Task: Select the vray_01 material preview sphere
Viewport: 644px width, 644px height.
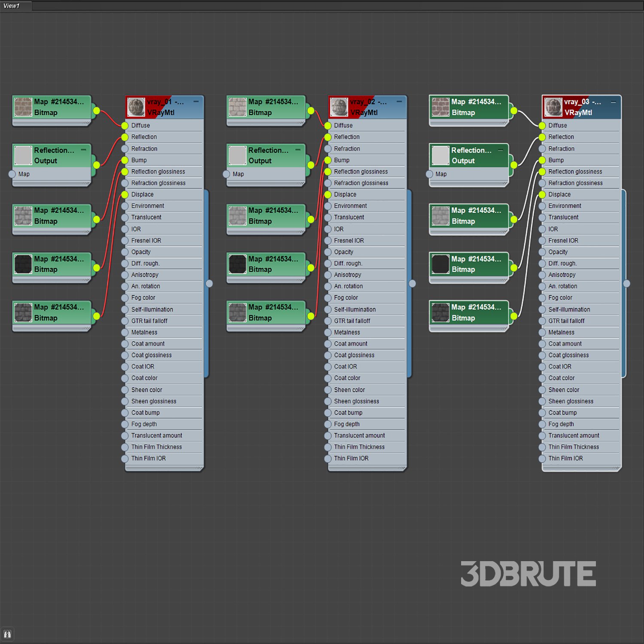Action: [136, 107]
